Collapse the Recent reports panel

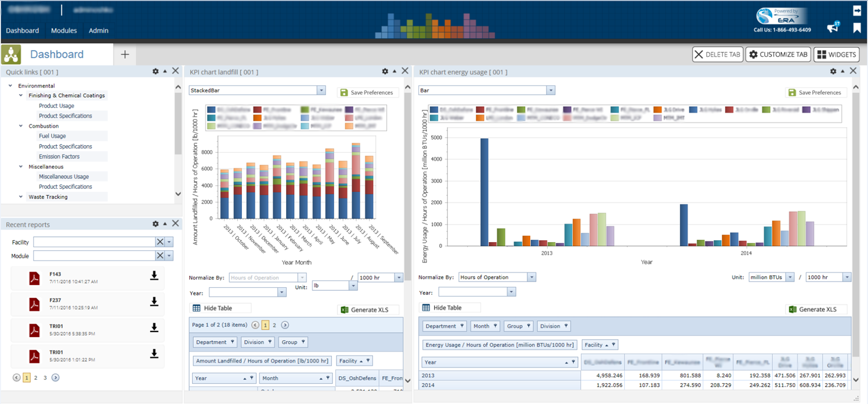[166, 224]
